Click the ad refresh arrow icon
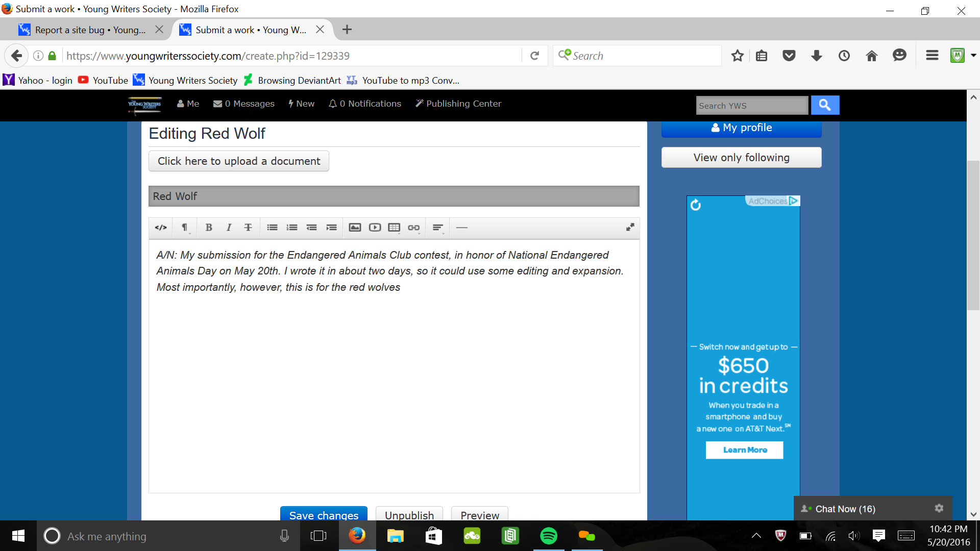Screen dimensions: 980x551 pos(696,205)
